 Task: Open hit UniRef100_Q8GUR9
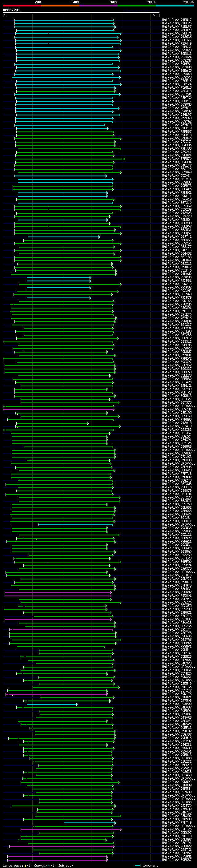tap(177, 30)
